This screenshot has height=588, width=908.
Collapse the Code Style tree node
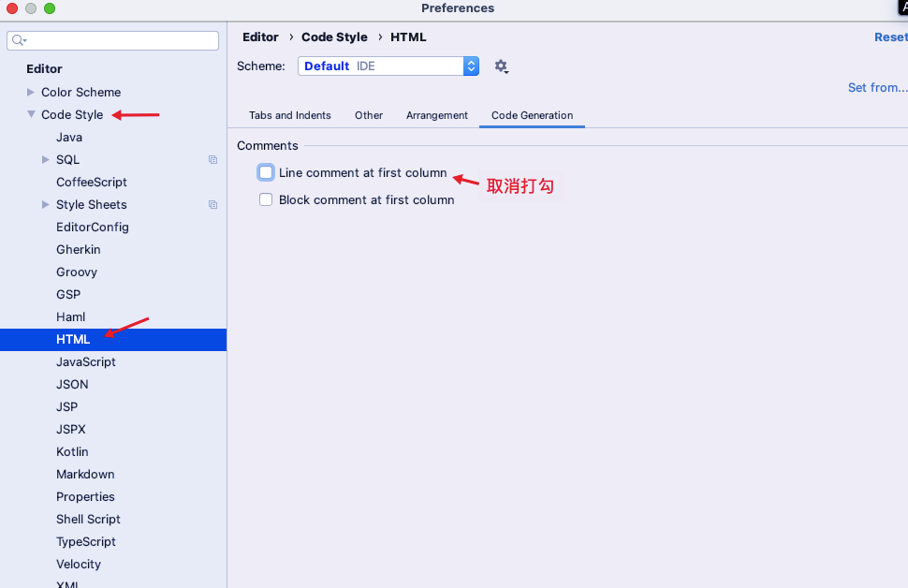click(x=31, y=115)
